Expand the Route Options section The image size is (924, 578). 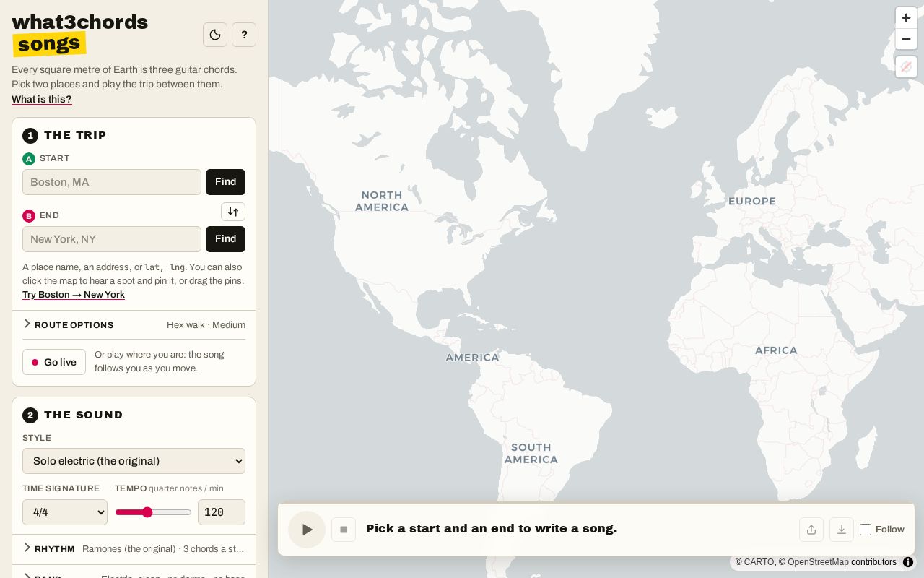tap(134, 325)
